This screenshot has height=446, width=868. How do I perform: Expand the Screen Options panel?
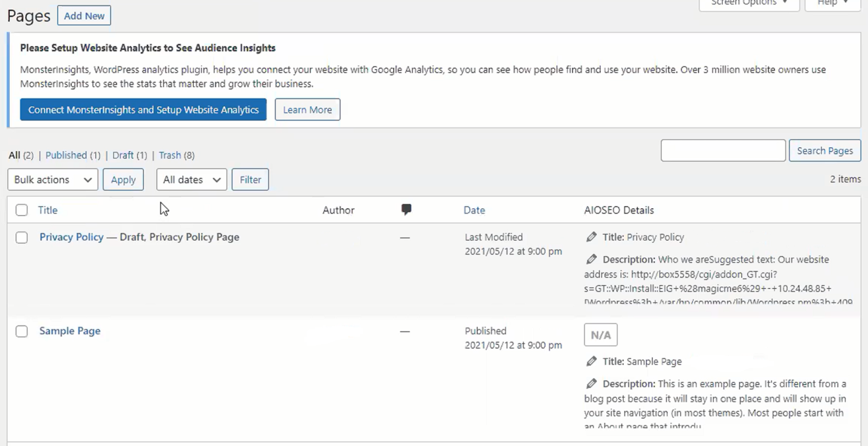coord(749,3)
